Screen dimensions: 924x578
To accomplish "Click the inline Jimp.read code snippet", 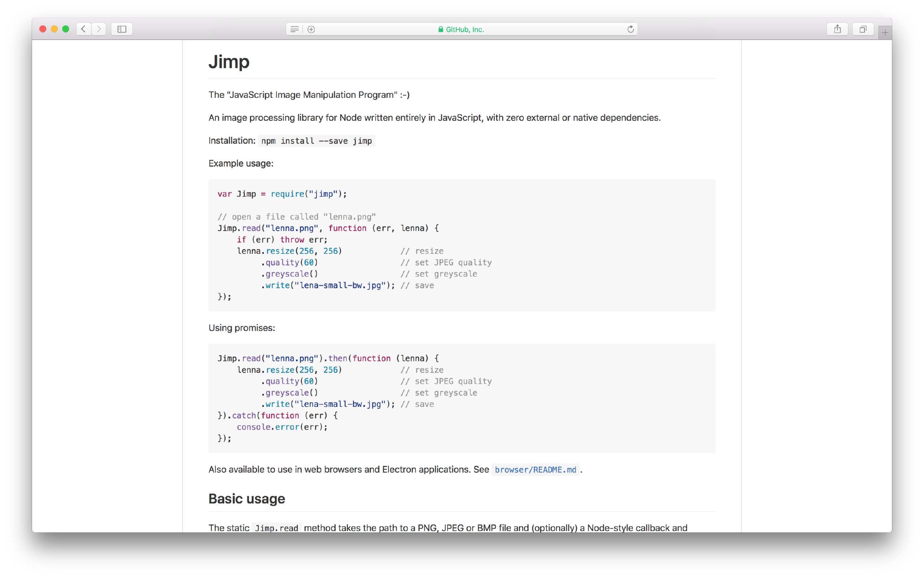I will [276, 528].
